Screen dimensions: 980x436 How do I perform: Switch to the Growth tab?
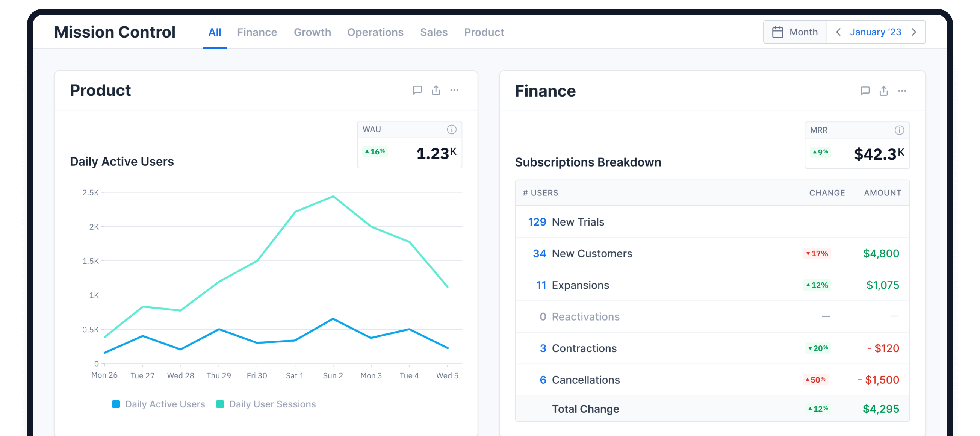[x=312, y=32]
